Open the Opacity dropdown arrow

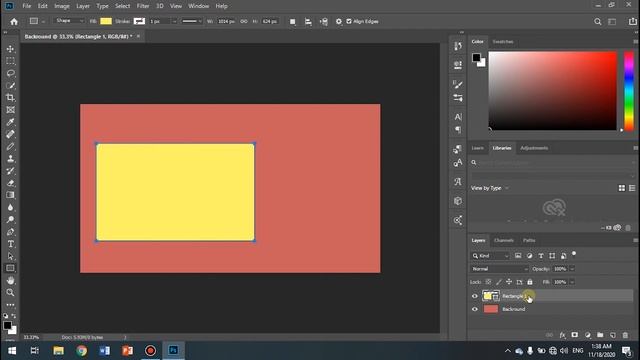tap(572, 269)
